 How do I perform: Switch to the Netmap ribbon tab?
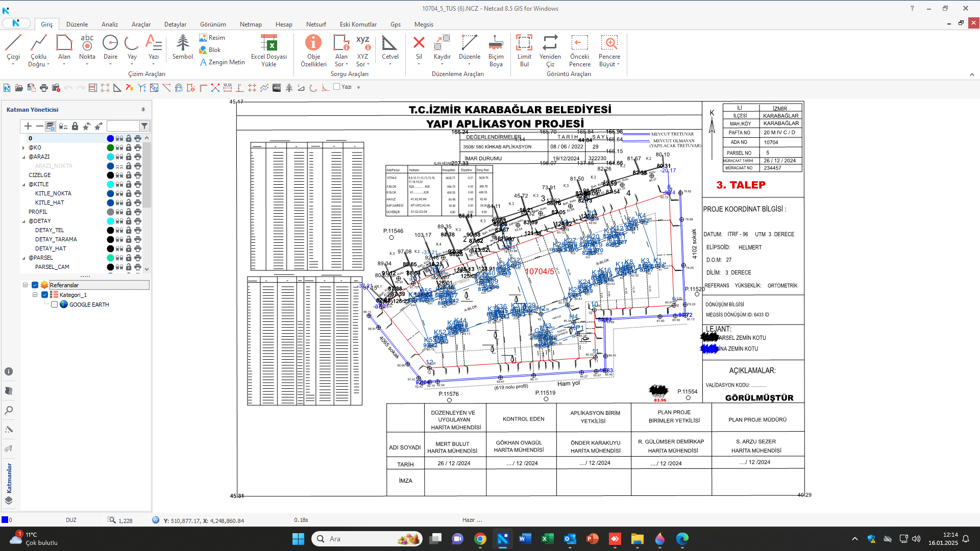[251, 24]
